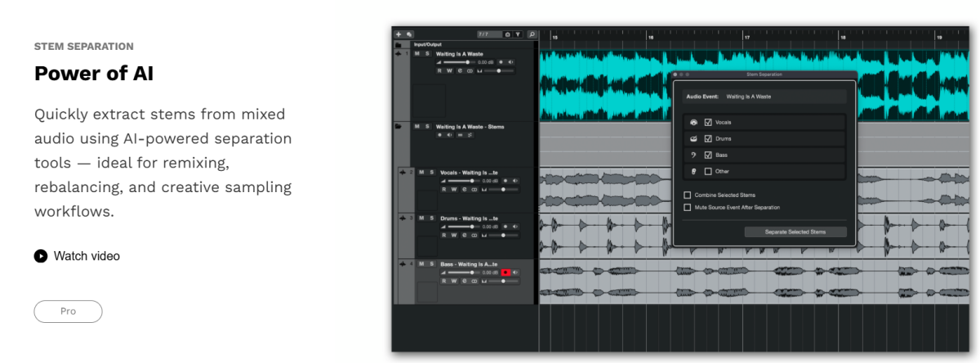Click the Input/Output label

coord(428,44)
